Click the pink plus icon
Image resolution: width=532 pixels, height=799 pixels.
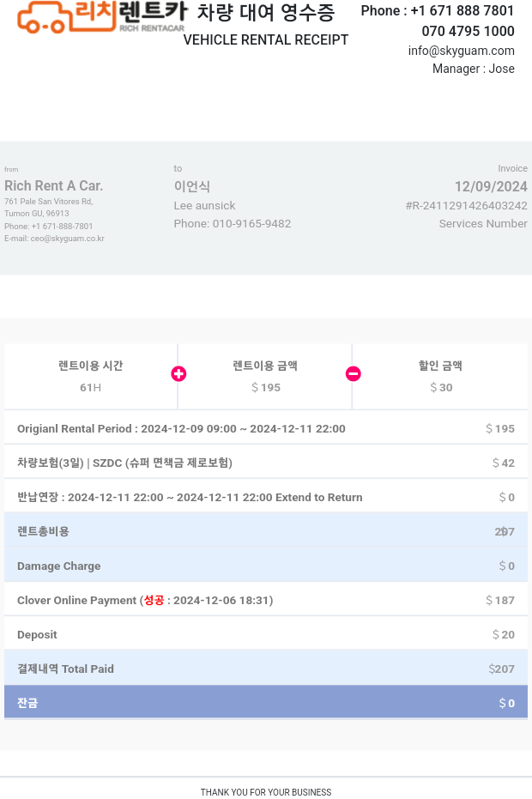pyautogui.click(x=178, y=373)
